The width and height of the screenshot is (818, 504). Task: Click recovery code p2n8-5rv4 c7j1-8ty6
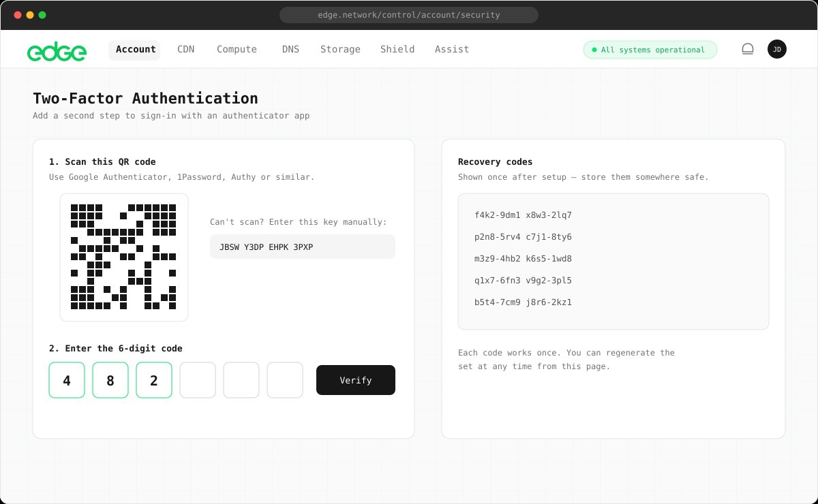(x=524, y=237)
